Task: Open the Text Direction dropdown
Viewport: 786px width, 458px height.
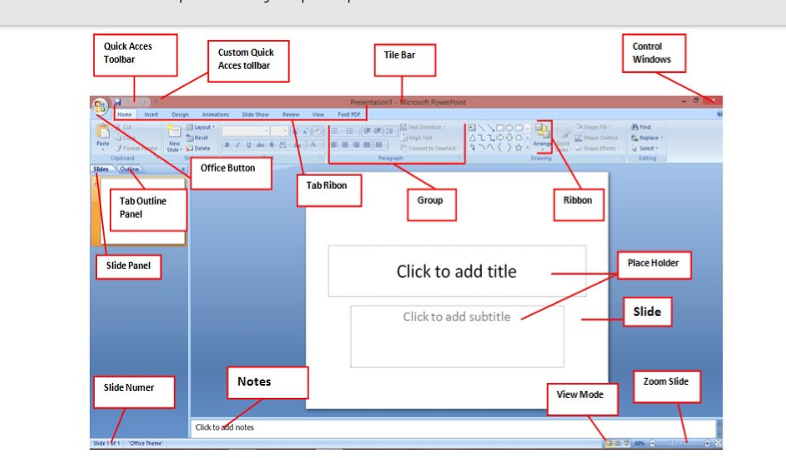Action: (x=423, y=127)
